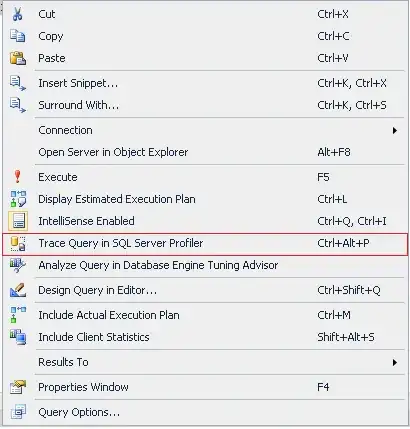Screen dimensions: 410x429
Task: Click the Insert Snippet icon
Action: [18, 83]
